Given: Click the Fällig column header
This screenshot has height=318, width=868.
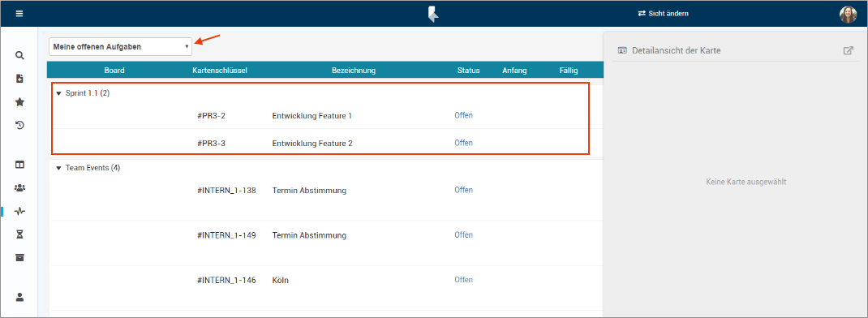Looking at the screenshot, I should [x=569, y=71].
